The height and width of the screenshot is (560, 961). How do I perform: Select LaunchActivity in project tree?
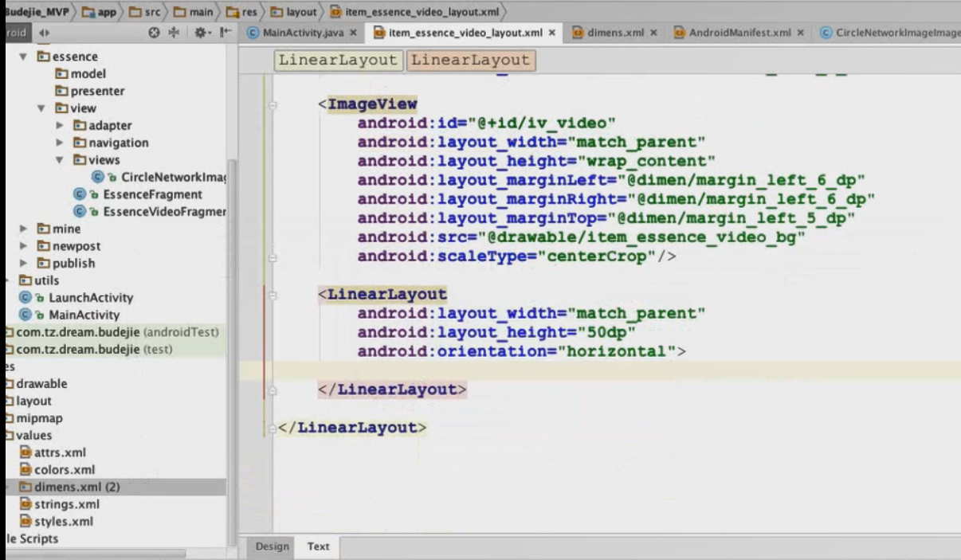[76, 298]
